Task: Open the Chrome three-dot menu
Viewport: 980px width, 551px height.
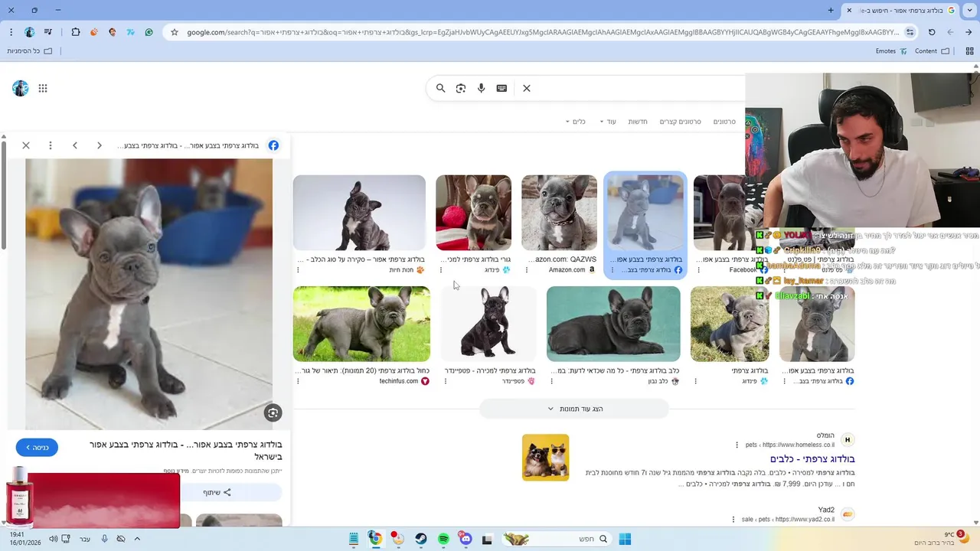Action: point(11,32)
